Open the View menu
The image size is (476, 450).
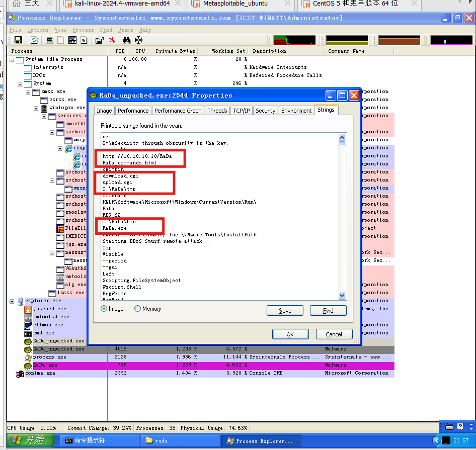pyautogui.click(x=61, y=30)
